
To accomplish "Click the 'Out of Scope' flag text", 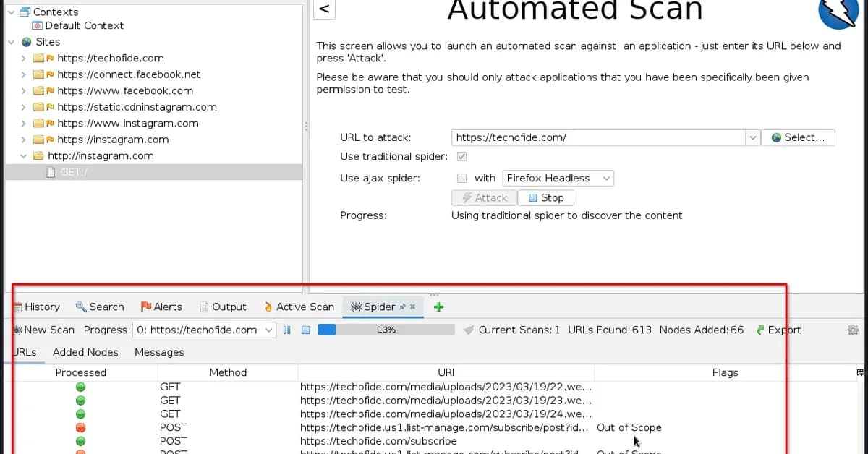I will tap(629, 427).
